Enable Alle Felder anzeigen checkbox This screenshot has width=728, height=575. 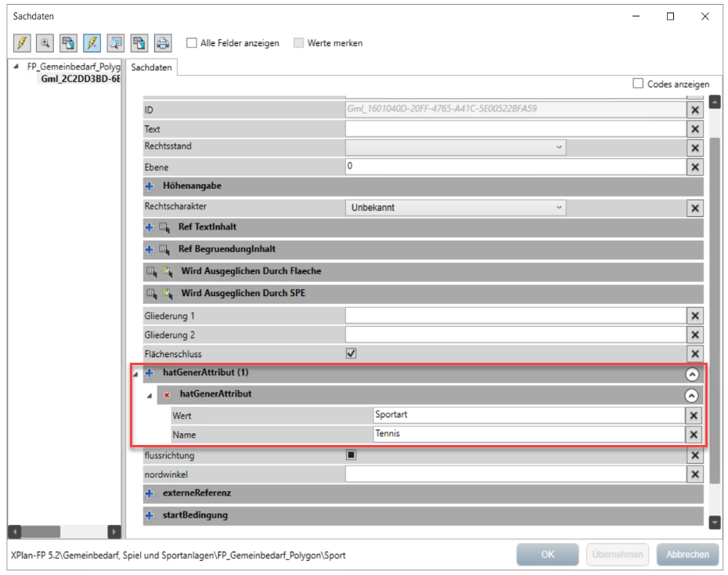tap(191, 43)
